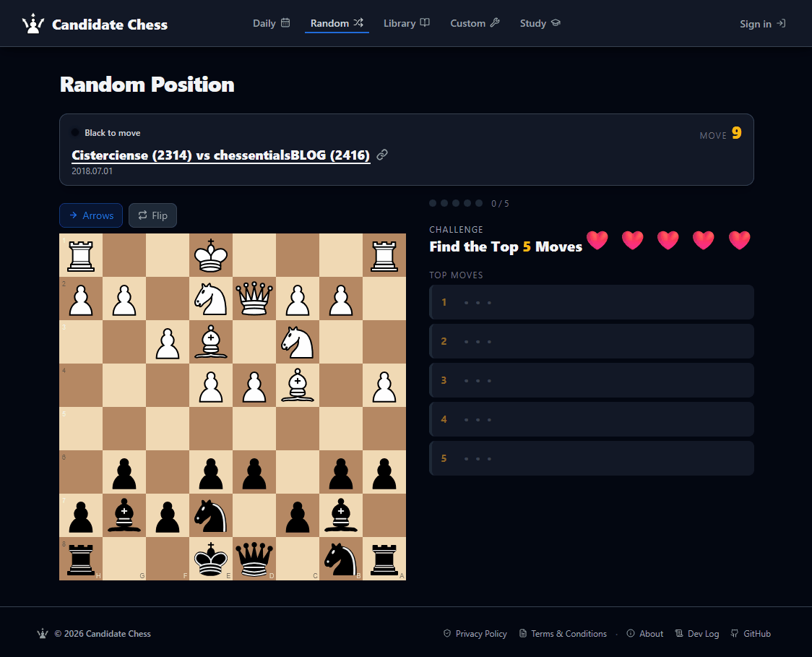Image resolution: width=812 pixels, height=657 pixels.
Task: Click the date 2018.07.01 text
Action: pos(92,171)
